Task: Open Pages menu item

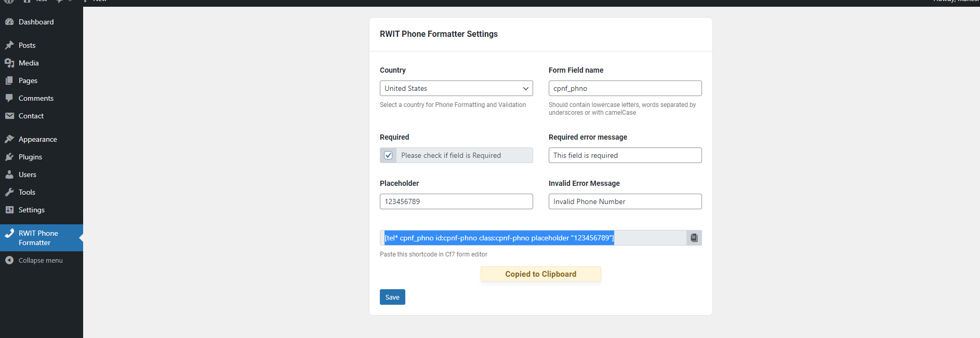Action: coord(42,80)
